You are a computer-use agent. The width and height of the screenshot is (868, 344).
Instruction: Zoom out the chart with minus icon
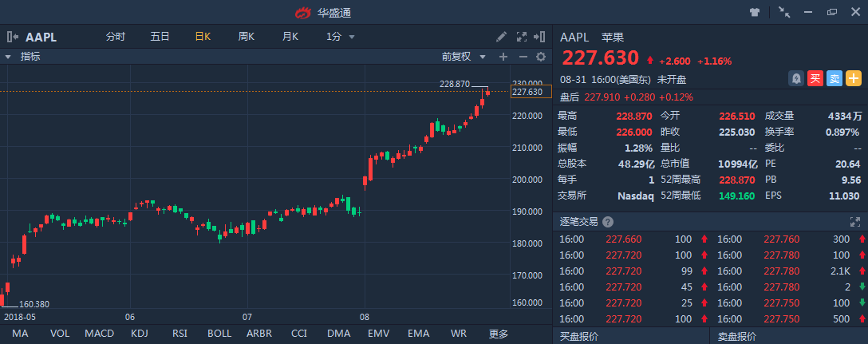(523, 57)
